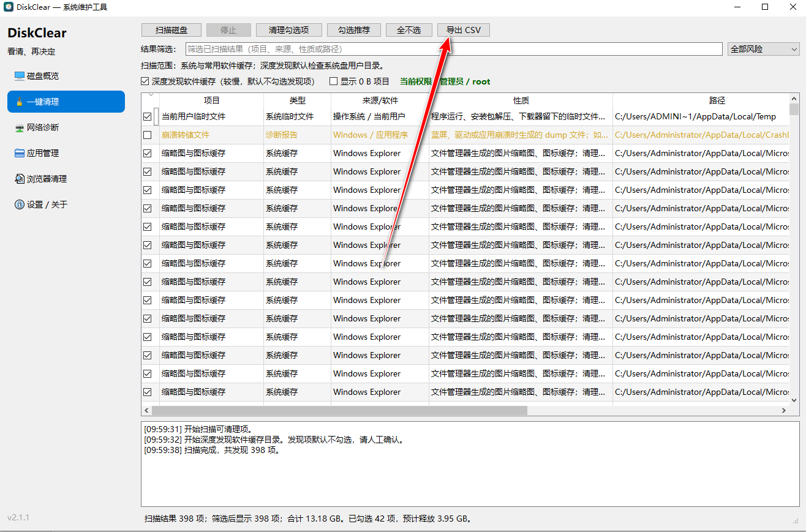Uncheck the 当前用户临时文件 row checkbox

click(148, 116)
